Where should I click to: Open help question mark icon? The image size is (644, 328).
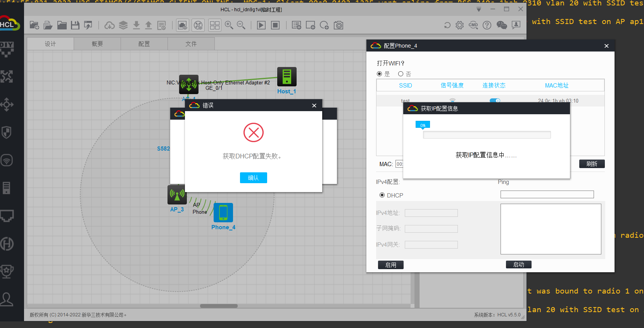click(487, 26)
